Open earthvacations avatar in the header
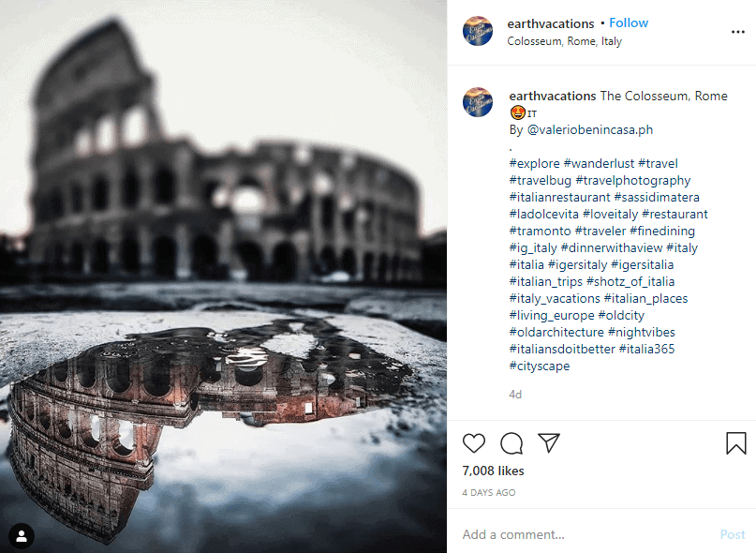 [x=478, y=31]
